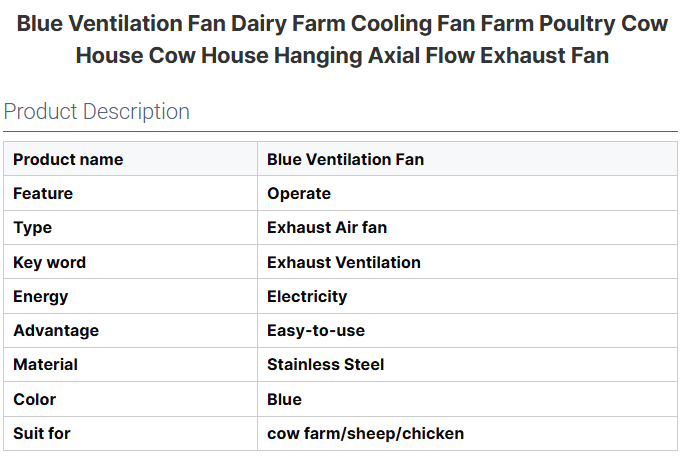Viewport: 689px width, 458px height.
Task: Select the "Stainless Steel" value cell
Action: pos(326,364)
